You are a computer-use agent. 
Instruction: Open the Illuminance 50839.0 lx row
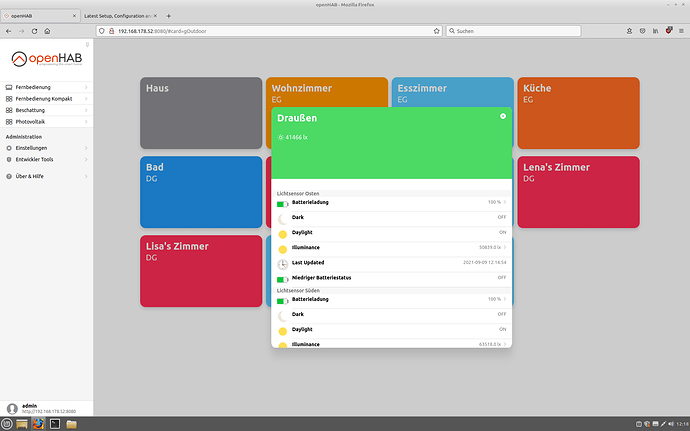392,249
